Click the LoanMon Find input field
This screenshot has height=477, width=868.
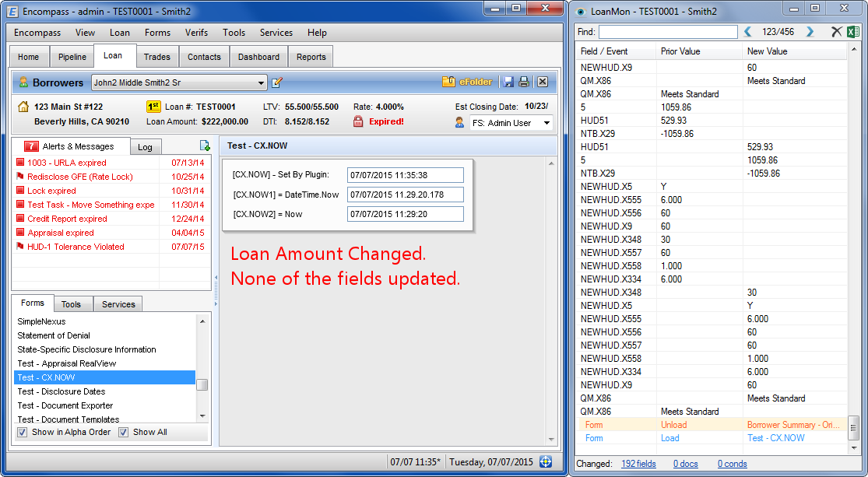tap(668, 32)
